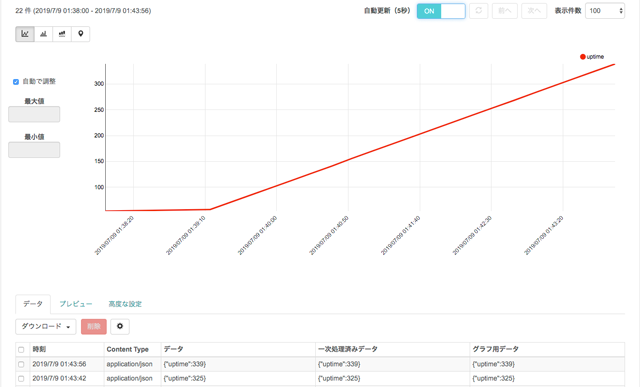This screenshot has width=640, height=387.
Task: Select the データ tab
Action: click(33, 304)
